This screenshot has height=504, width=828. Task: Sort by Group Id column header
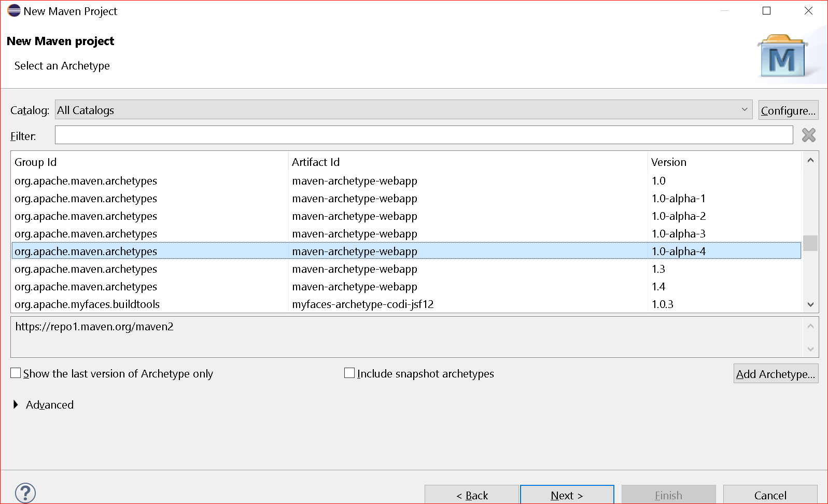click(149, 162)
